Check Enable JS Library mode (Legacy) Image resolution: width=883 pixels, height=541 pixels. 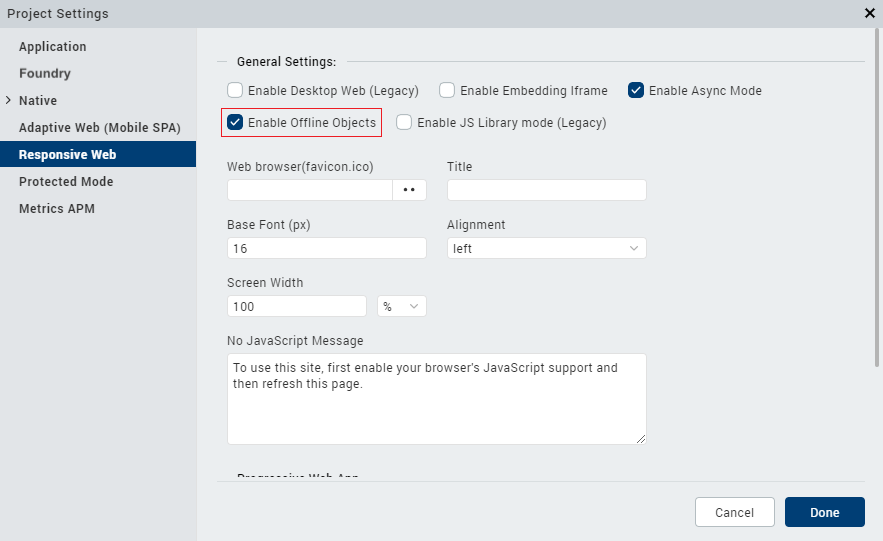pos(404,123)
